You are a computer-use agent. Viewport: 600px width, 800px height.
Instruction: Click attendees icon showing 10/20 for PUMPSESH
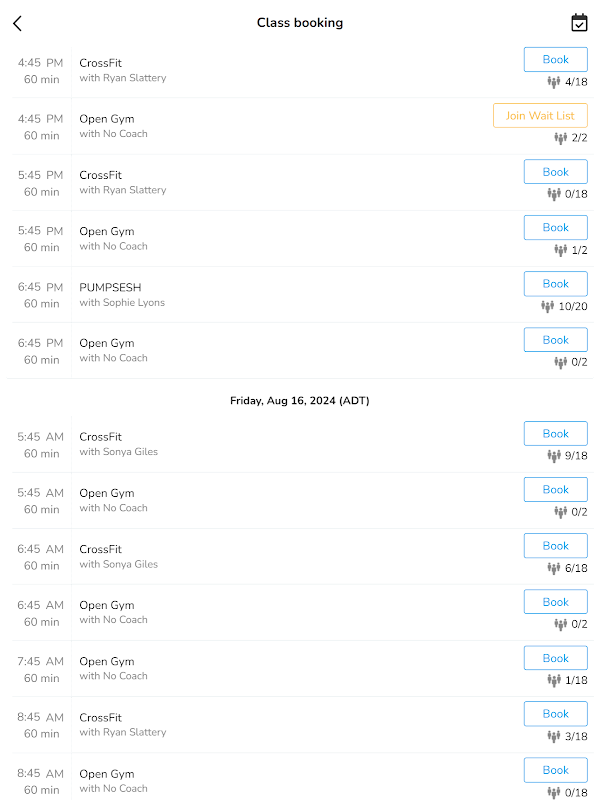coord(547,306)
